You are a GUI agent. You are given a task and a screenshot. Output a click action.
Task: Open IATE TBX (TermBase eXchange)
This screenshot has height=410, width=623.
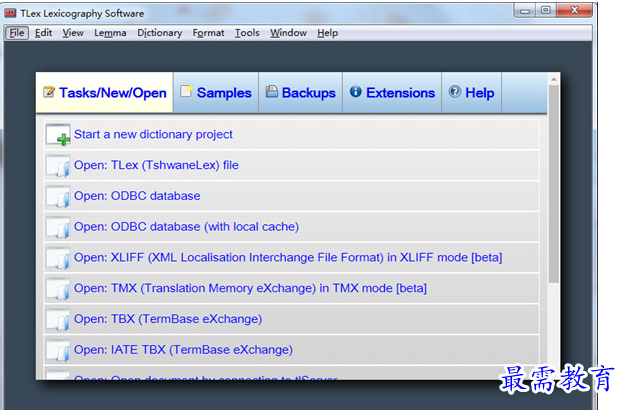183,350
